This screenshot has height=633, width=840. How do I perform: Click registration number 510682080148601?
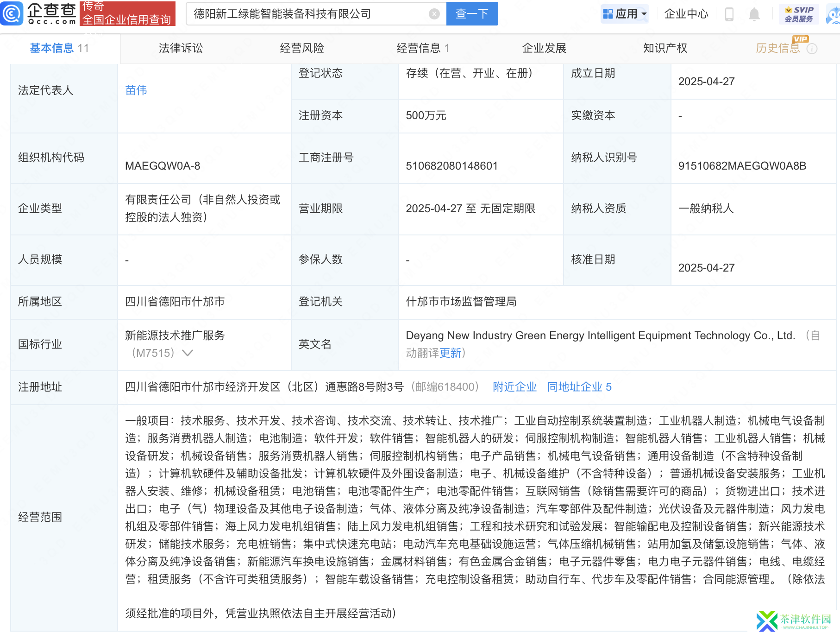(452, 166)
